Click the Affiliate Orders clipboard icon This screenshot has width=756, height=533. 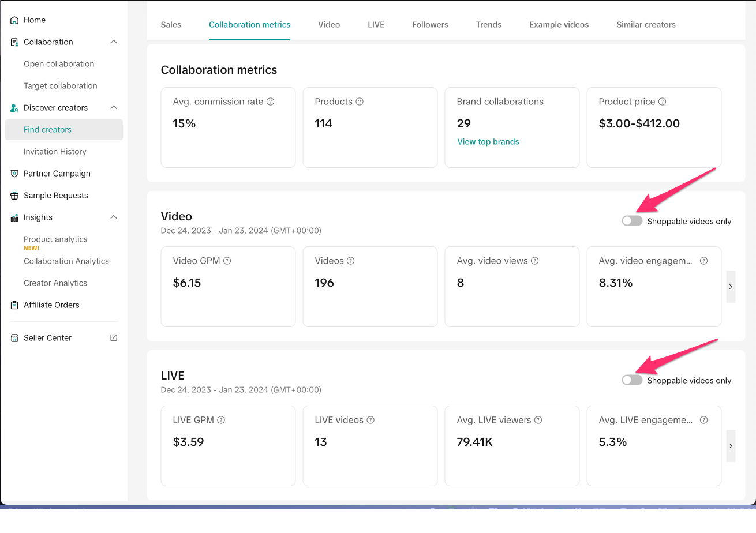pos(14,305)
